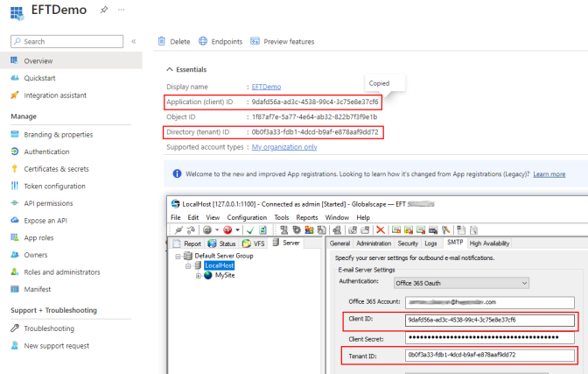Viewport: 588px width, 374px height.
Task: Open Integration assistant rocket icon
Action: pos(15,95)
